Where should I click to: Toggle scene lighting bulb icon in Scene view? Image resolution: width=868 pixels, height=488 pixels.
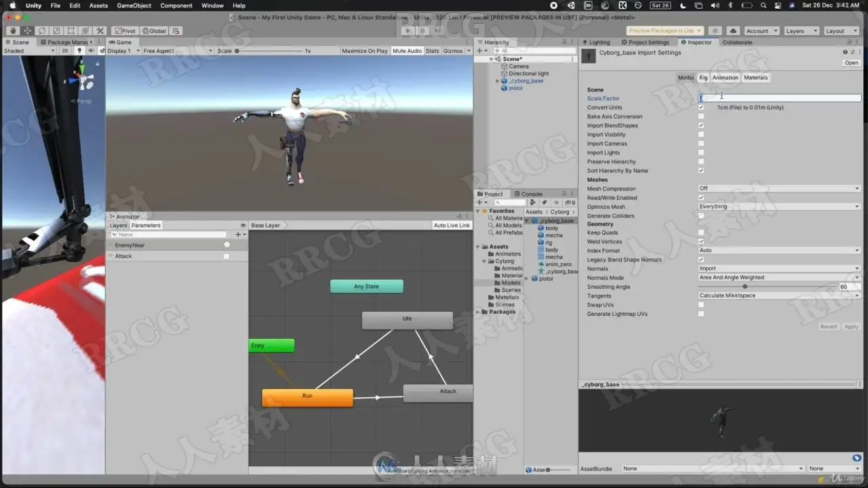[79, 51]
